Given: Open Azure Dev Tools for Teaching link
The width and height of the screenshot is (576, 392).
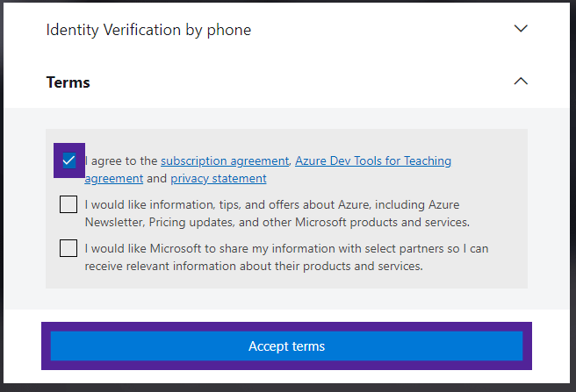Looking at the screenshot, I should point(373,161).
